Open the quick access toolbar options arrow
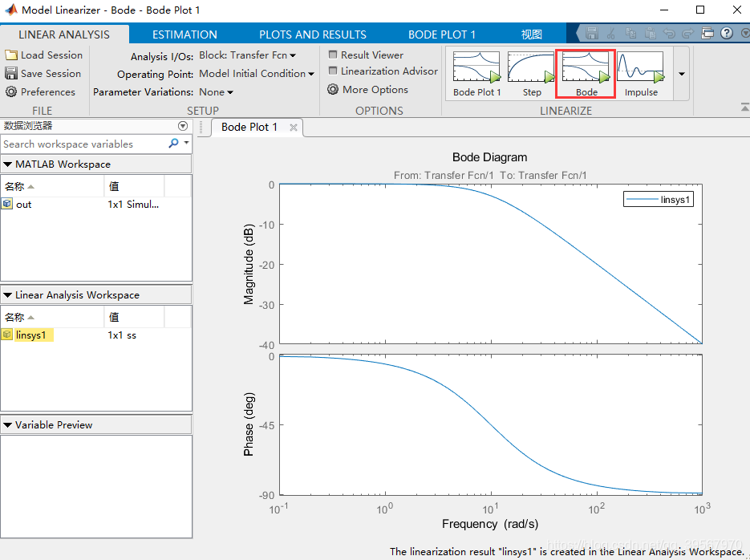Viewport: 750px width, 560px height. point(745,34)
